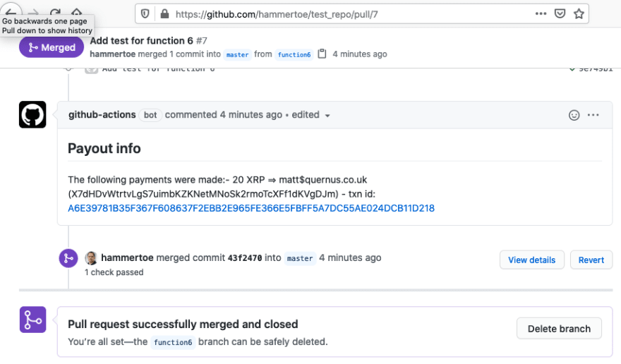Save page to Pocket icon
Image resolution: width=621 pixels, height=364 pixels.
pos(560,14)
